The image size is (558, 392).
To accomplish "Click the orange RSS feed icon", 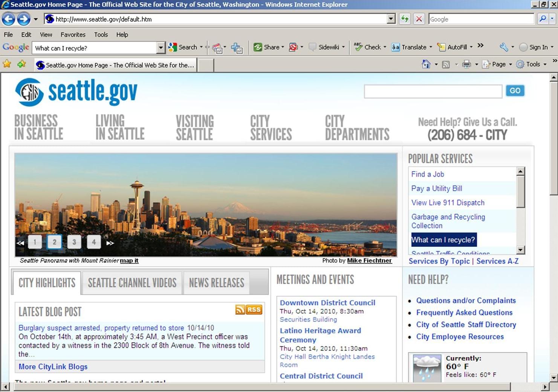I will pos(240,309).
